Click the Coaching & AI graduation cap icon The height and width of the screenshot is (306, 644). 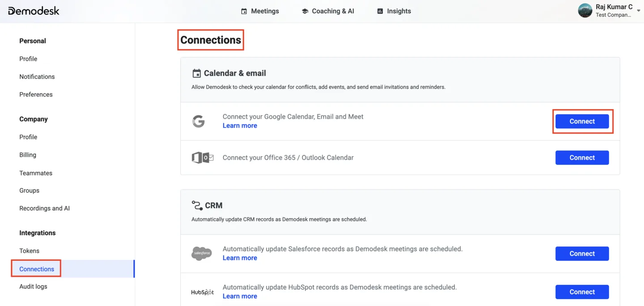[305, 11]
